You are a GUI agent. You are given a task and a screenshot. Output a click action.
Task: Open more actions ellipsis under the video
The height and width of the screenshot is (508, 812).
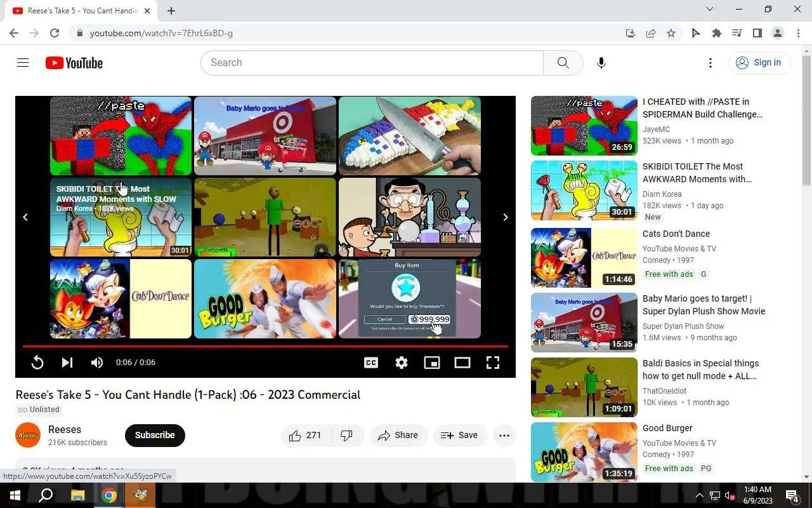click(504, 436)
